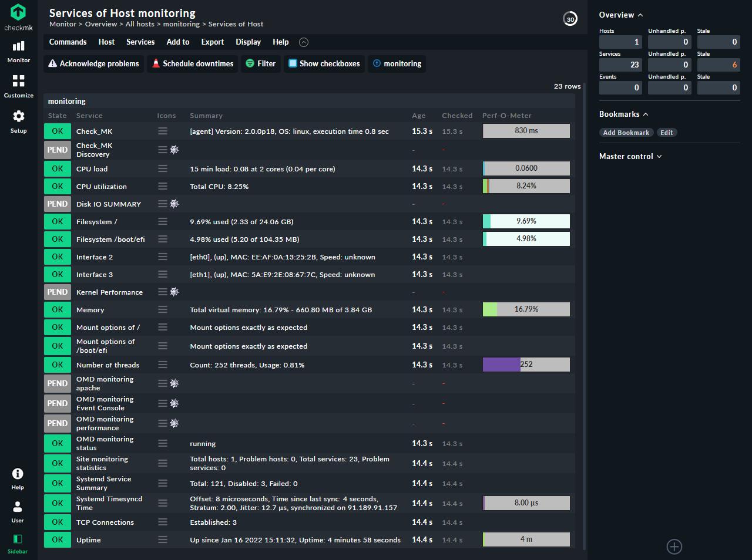
Task: Open the Monitor panel from the sidebar
Action: [x=18, y=51]
